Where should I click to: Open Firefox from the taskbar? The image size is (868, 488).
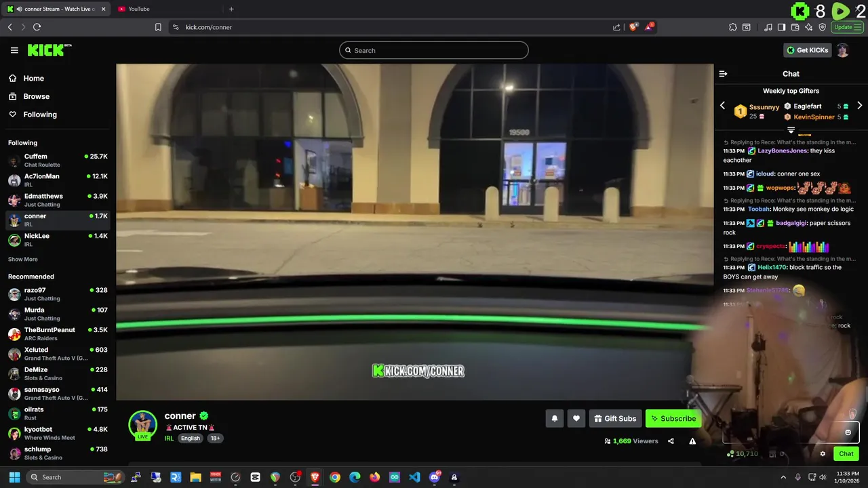pos(375,477)
